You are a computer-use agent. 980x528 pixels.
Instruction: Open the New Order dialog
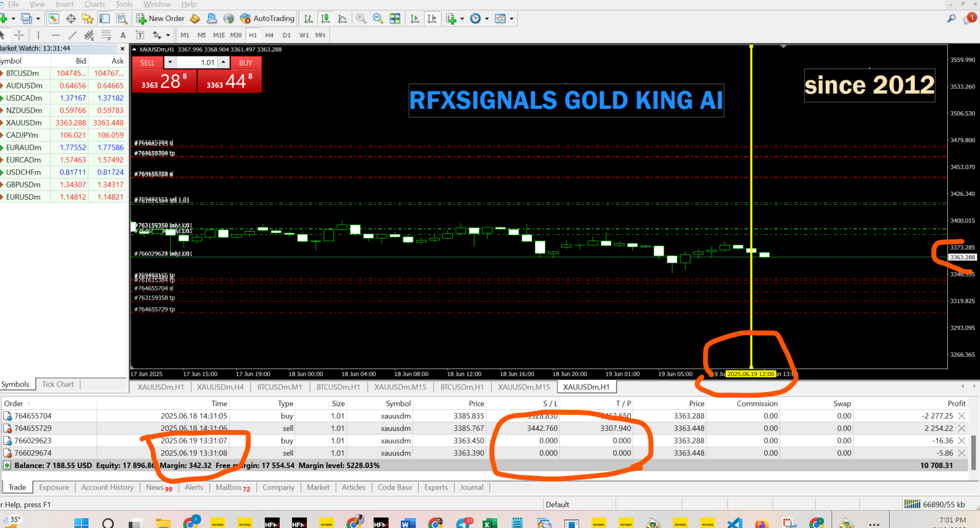click(160, 19)
